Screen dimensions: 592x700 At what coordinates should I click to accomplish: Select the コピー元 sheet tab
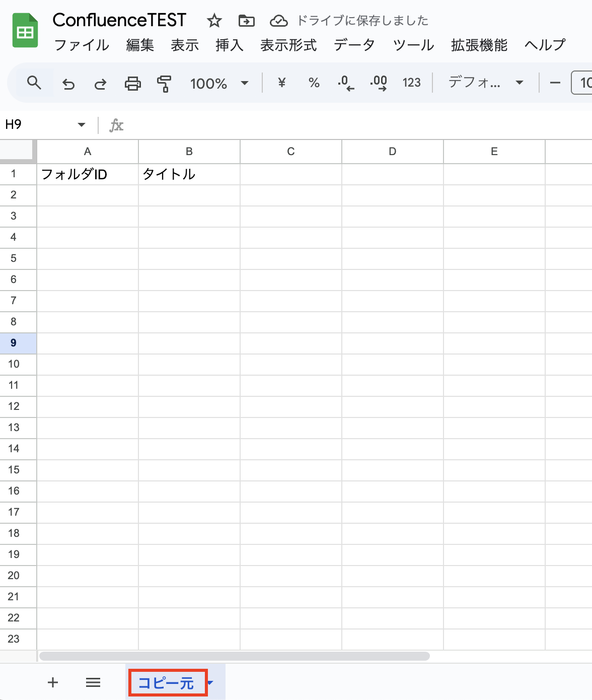tap(166, 683)
